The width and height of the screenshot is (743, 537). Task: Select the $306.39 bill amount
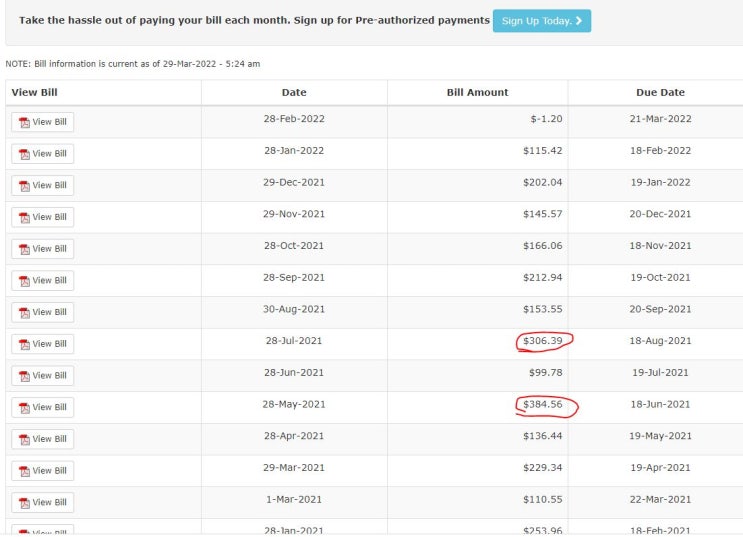[543, 341]
